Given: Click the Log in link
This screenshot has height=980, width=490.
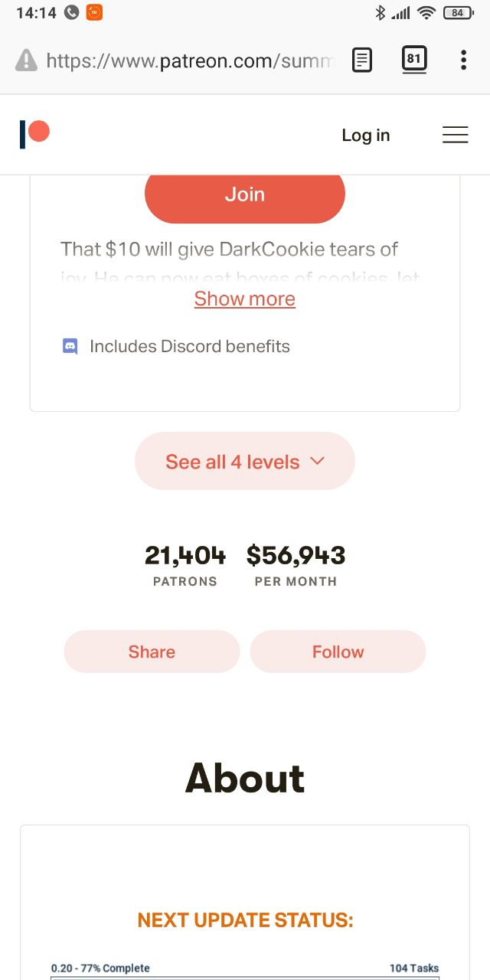Looking at the screenshot, I should tap(365, 136).
